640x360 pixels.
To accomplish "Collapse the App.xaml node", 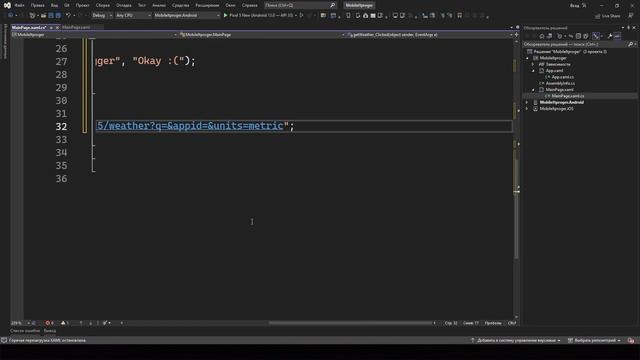I will pos(533,71).
